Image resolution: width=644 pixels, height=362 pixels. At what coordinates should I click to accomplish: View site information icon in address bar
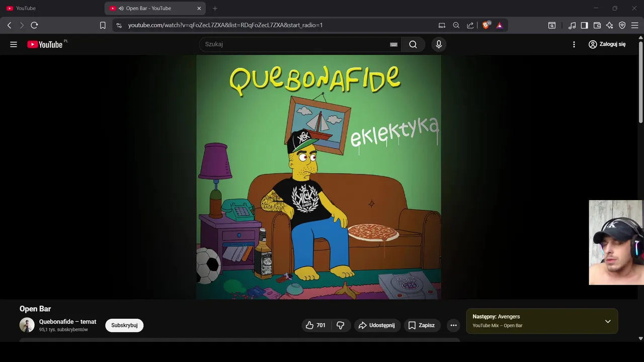119,25
